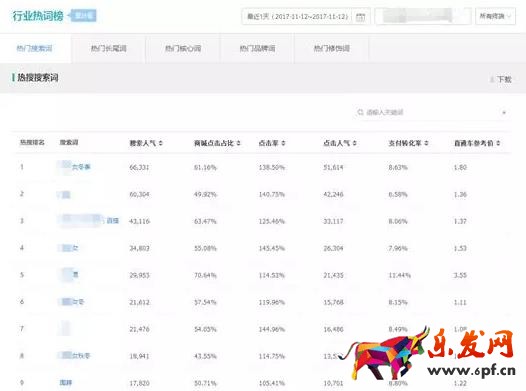The image size is (526, 391).
Task: Select the 17,820 search popularity value
Action: 139,383
